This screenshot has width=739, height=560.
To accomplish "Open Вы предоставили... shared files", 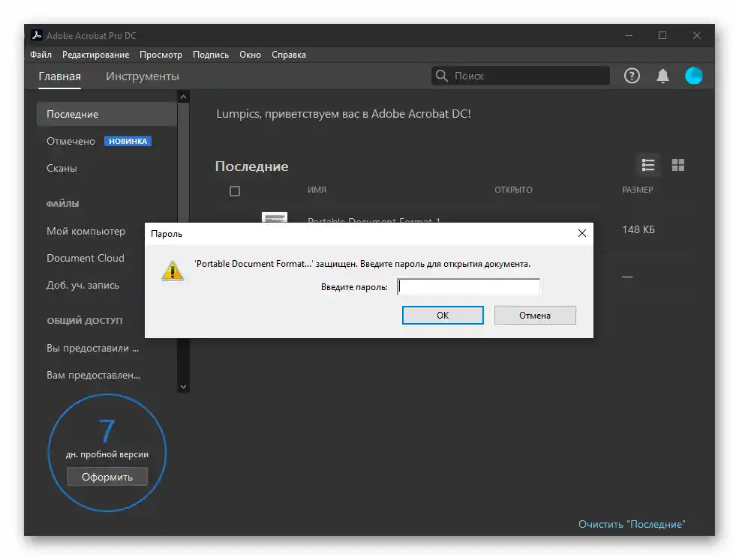I will [x=92, y=349].
